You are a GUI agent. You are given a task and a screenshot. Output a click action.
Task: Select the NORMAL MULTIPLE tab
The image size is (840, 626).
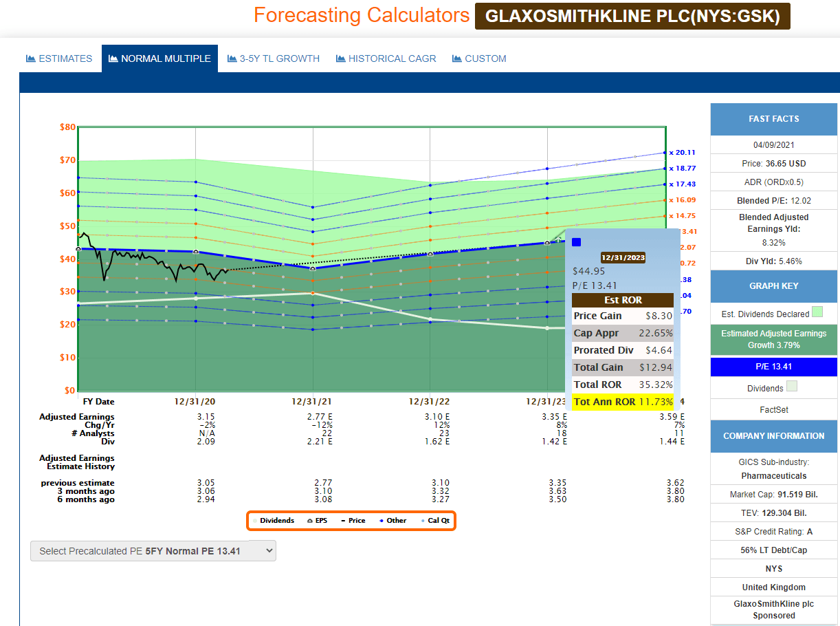pyautogui.click(x=159, y=58)
